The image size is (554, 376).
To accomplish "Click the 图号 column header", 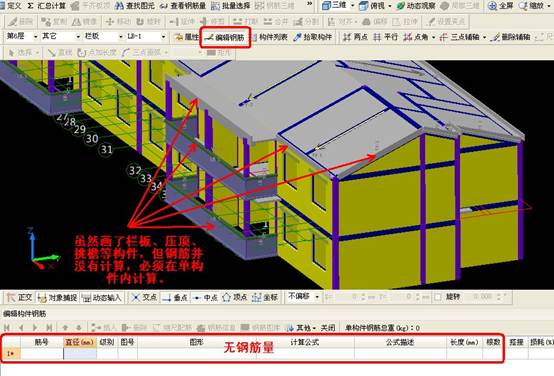I will 128,342.
